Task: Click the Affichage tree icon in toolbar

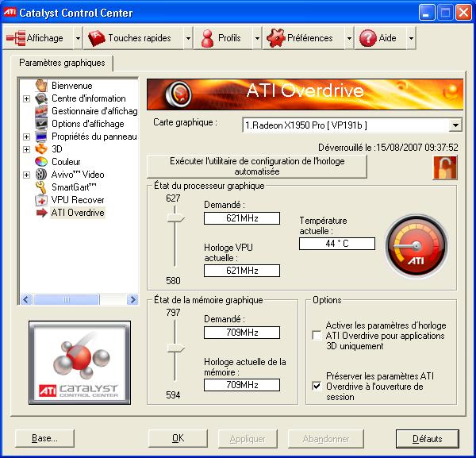Action: coord(16,38)
